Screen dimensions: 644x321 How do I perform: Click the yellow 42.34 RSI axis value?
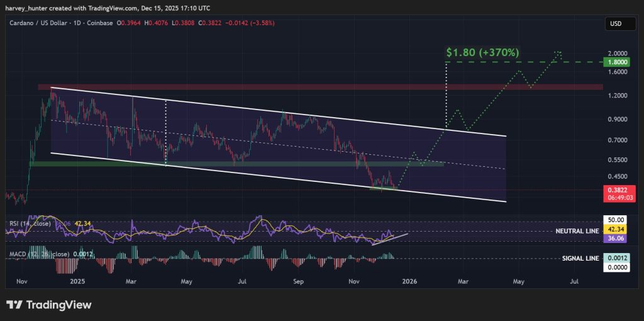pyautogui.click(x=614, y=230)
